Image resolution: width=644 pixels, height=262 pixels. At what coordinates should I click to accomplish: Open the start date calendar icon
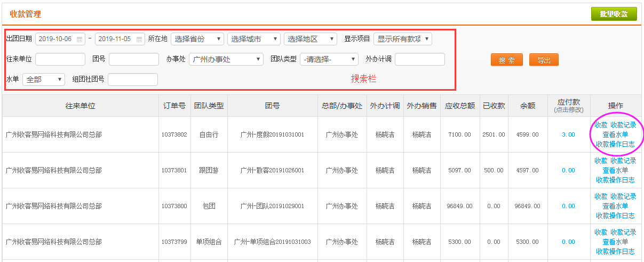click(x=79, y=39)
